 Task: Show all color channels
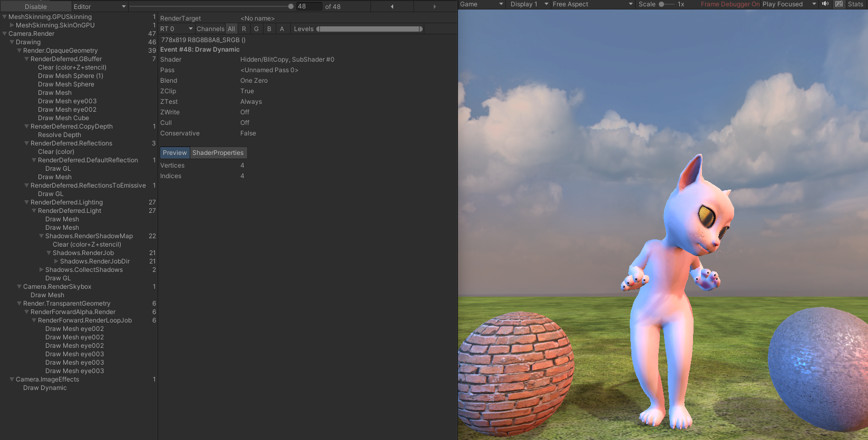pyautogui.click(x=231, y=29)
